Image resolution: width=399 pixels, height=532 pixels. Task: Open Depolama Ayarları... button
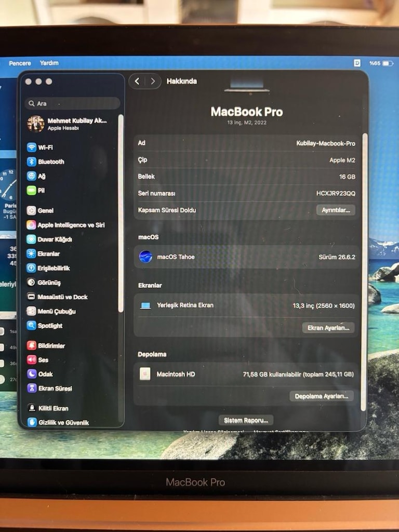321,396
